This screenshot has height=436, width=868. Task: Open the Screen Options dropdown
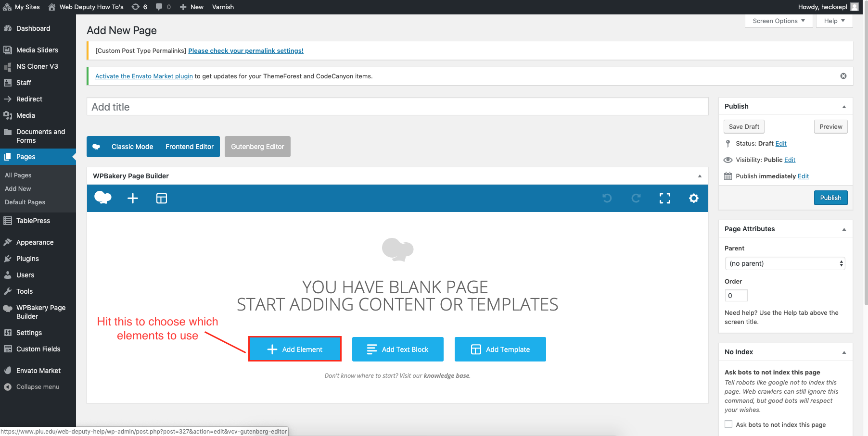coord(779,21)
